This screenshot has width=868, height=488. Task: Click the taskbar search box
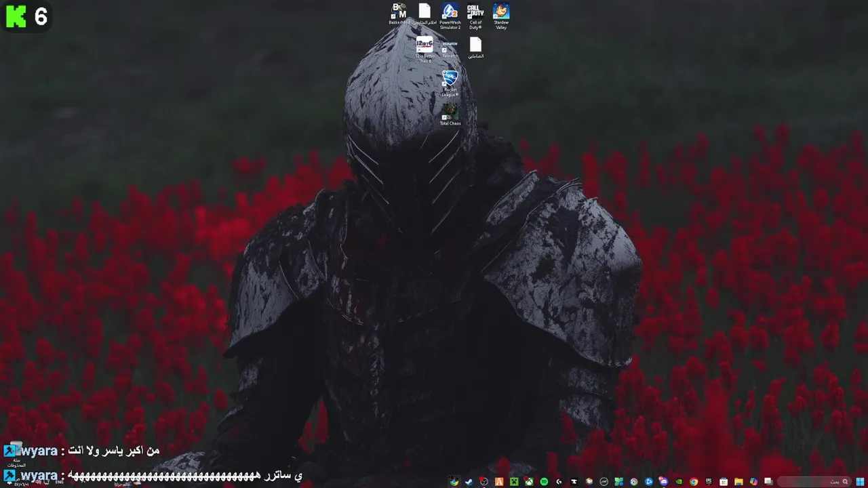pyautogui.click(x=814, y=482)
